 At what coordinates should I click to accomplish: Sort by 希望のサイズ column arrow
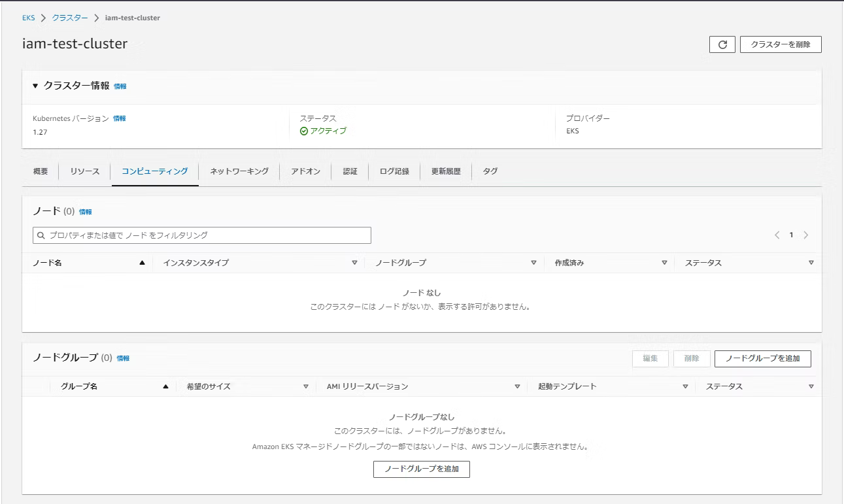coord(305,386)
